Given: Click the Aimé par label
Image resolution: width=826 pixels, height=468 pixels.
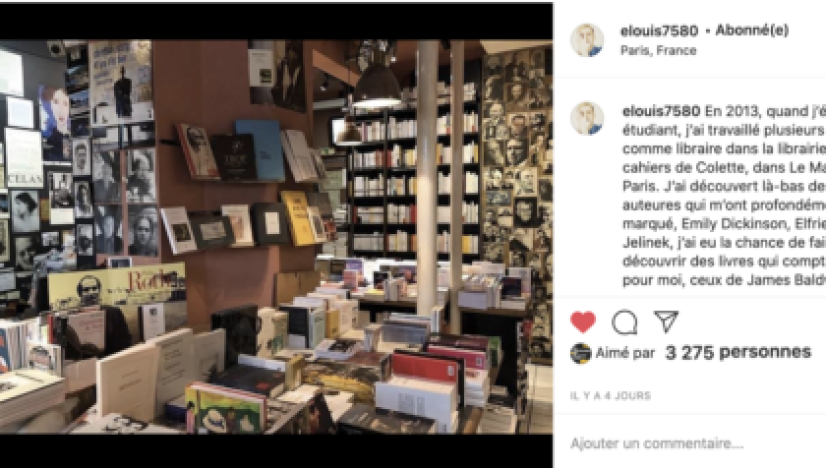Looking at the screenshot, I should tap(625, 353).
